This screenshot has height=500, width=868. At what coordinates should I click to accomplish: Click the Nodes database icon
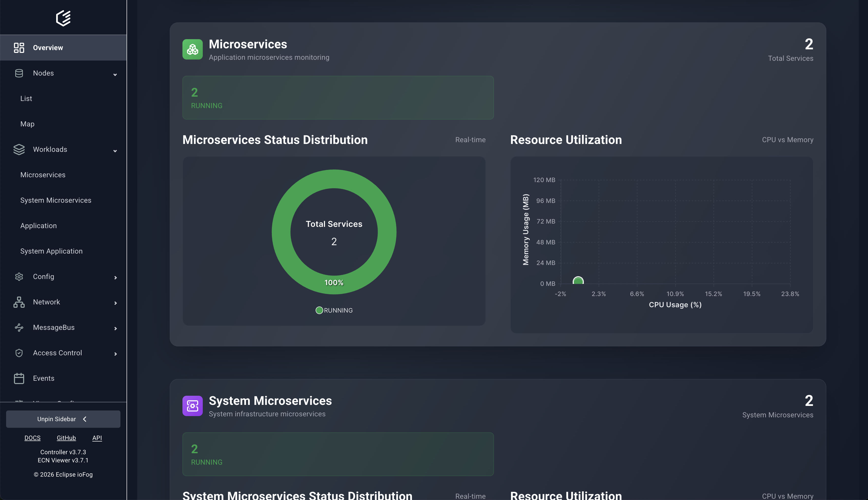pyautogui.click(x=19, y=73)
